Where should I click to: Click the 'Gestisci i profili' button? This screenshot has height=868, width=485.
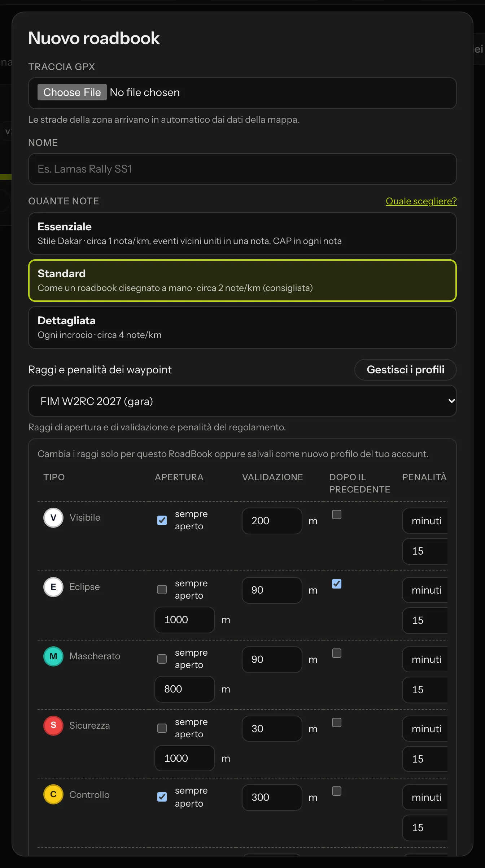pos(406,370)
